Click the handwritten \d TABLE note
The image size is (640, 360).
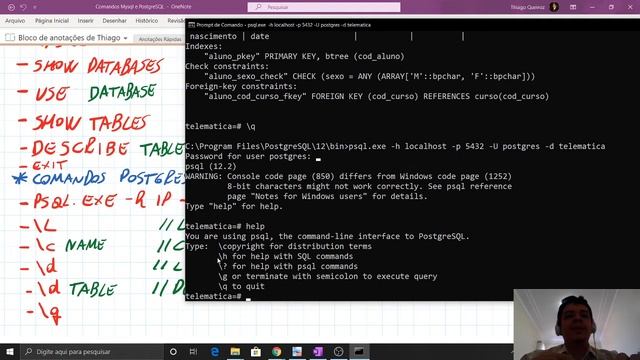coord(71,289)
